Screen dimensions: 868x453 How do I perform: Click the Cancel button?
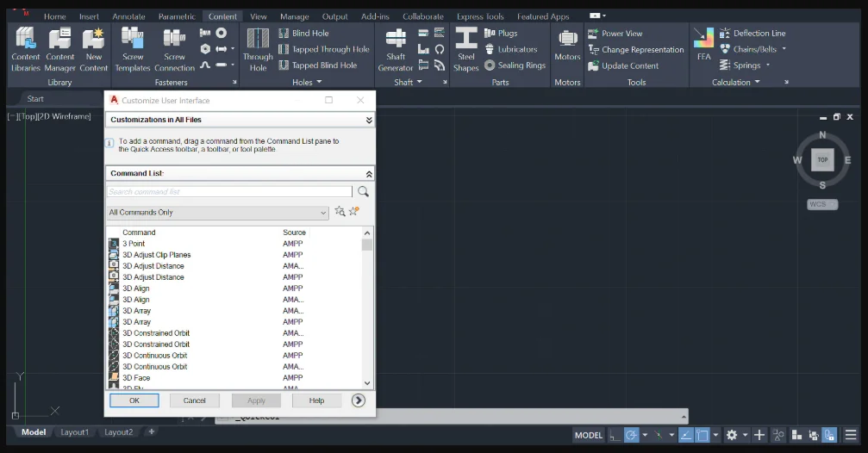pos(194,400)
